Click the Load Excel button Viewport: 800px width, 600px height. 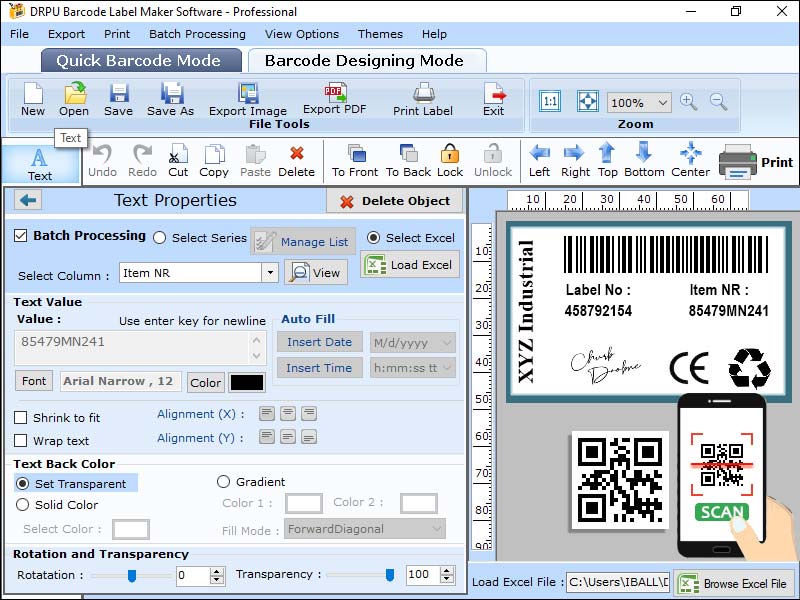pos(410,265)
